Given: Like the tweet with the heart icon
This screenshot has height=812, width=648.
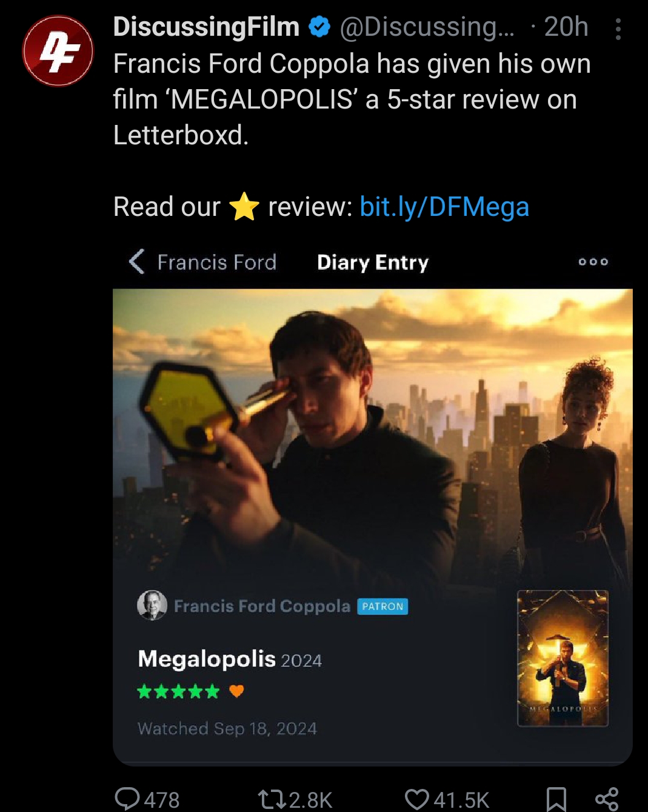Looking at the screenshot, I should click(417, 799).
